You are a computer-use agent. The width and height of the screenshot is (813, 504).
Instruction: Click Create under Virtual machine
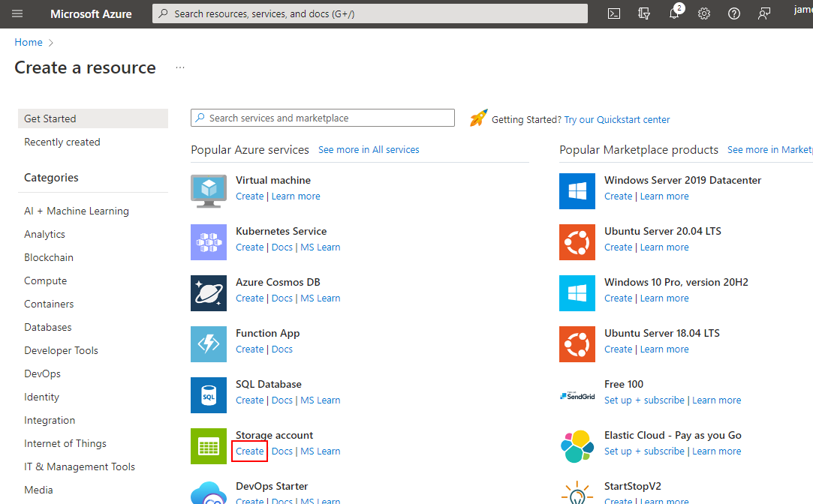(x=250, y=196)
